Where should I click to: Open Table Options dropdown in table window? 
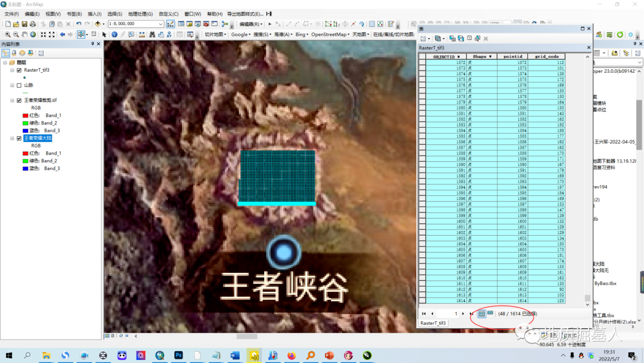coord(425,38)
